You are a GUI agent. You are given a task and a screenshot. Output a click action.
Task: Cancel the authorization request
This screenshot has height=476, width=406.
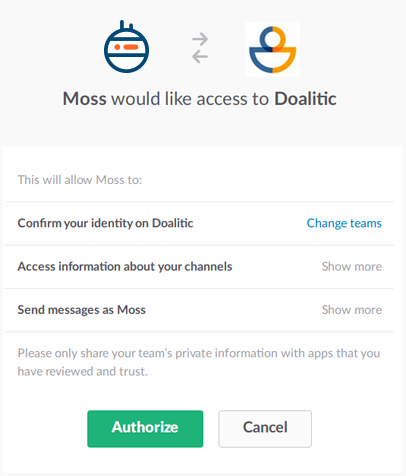(x=265, y=429)
